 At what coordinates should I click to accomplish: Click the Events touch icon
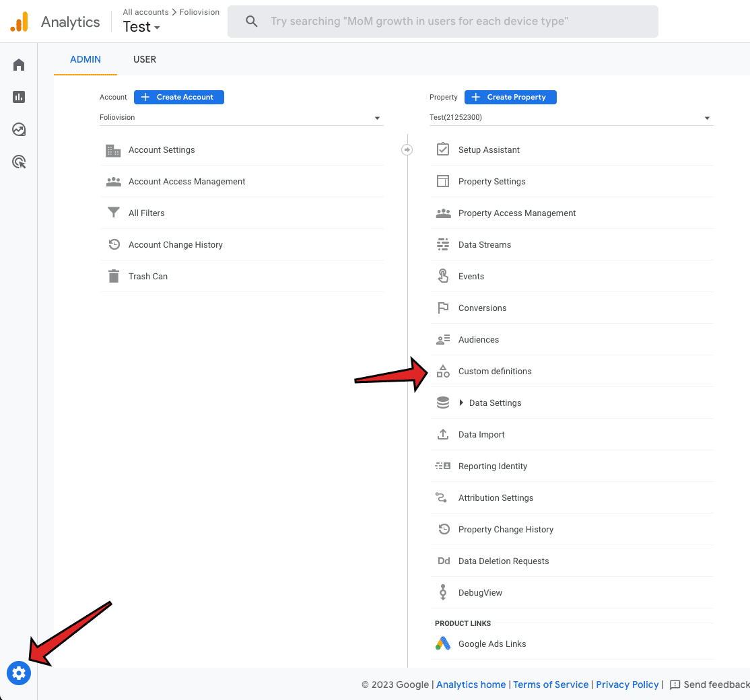443,276
